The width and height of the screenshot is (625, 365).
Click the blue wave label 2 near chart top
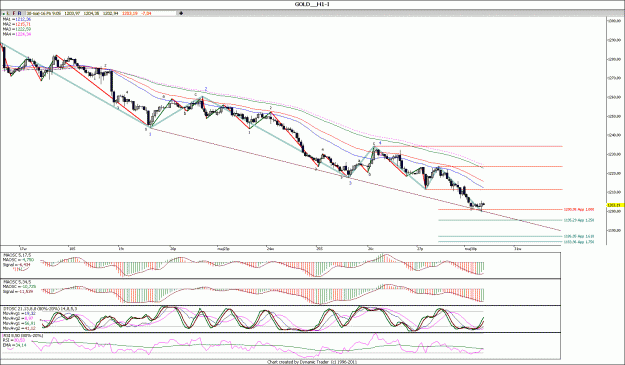206,89
